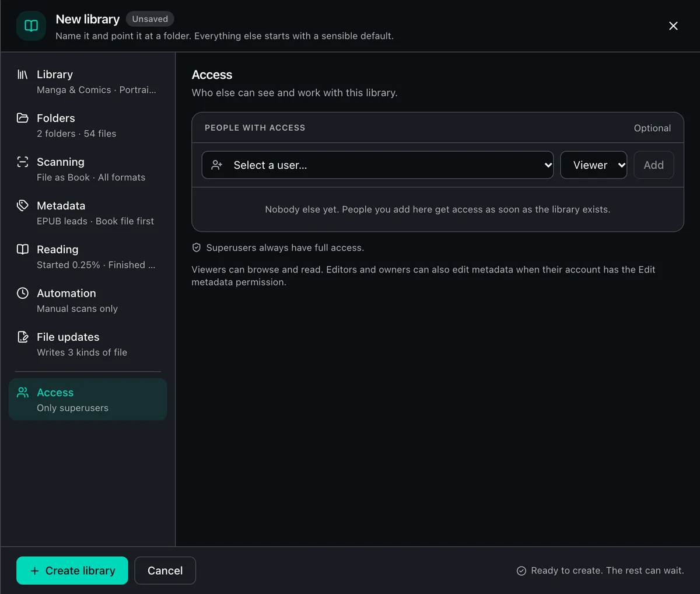The height and width of the screenshot is (594, 700).
Task: Open the Automation section
Action: click(x=88, y=301)
